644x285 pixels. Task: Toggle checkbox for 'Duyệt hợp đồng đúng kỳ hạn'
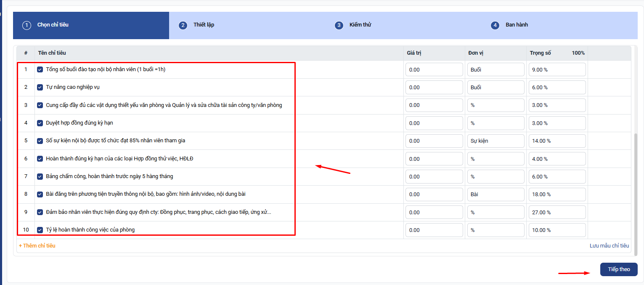coord(40,123)
